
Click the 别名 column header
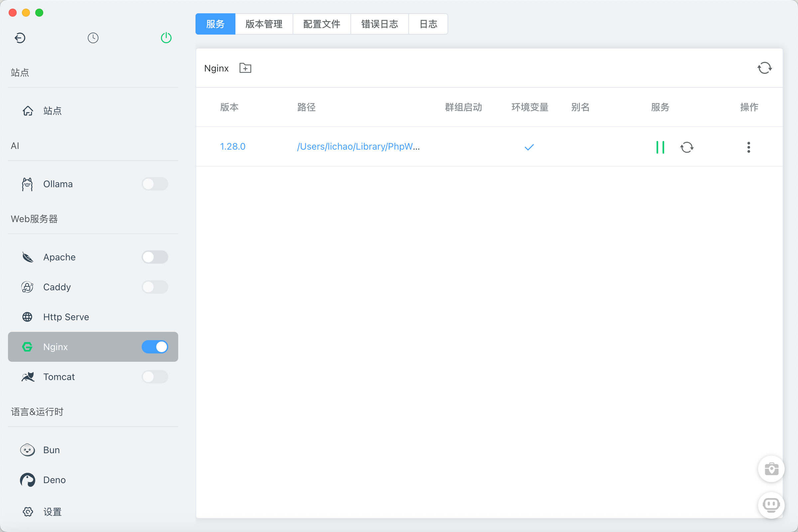click(x=580, y=107)
